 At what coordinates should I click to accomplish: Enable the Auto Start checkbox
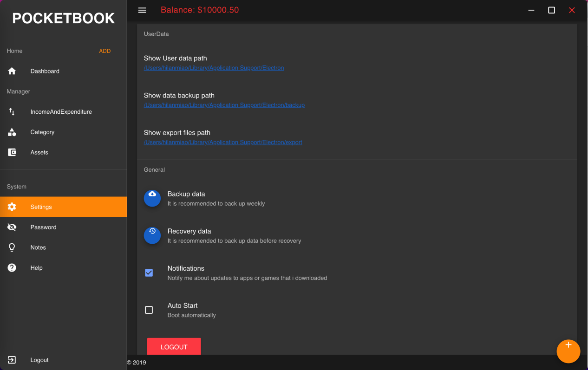coord(149,310)
